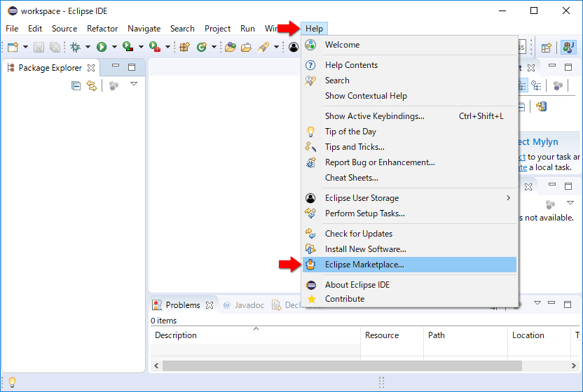Select Install New Software... menu item
The image size is (583, 392).
coord(410,249)
